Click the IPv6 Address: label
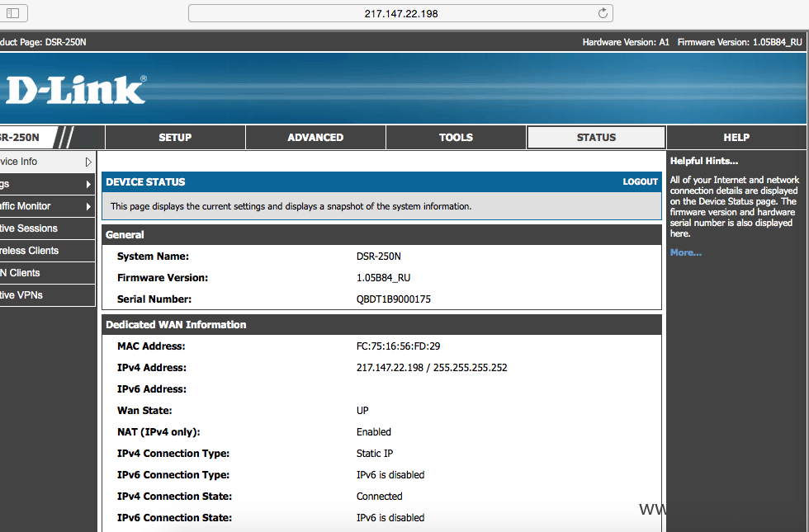This screenshot has height=532, width=809. click(x=152, y=389)
